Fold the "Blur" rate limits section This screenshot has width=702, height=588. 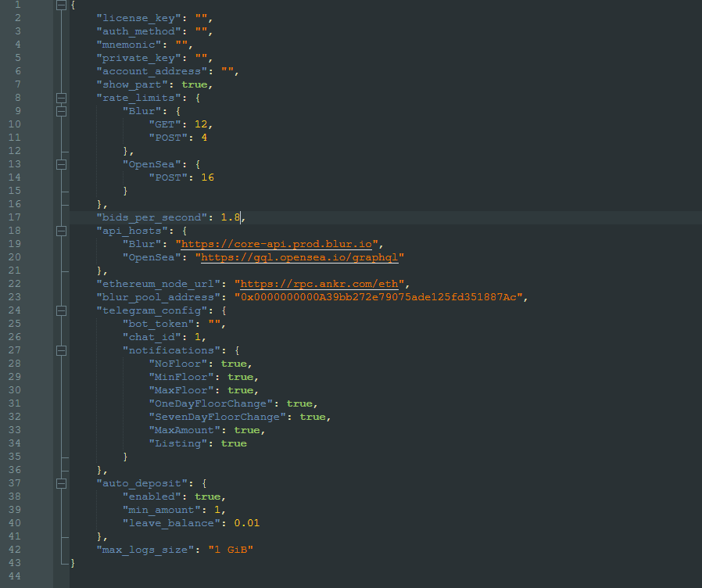62,111
